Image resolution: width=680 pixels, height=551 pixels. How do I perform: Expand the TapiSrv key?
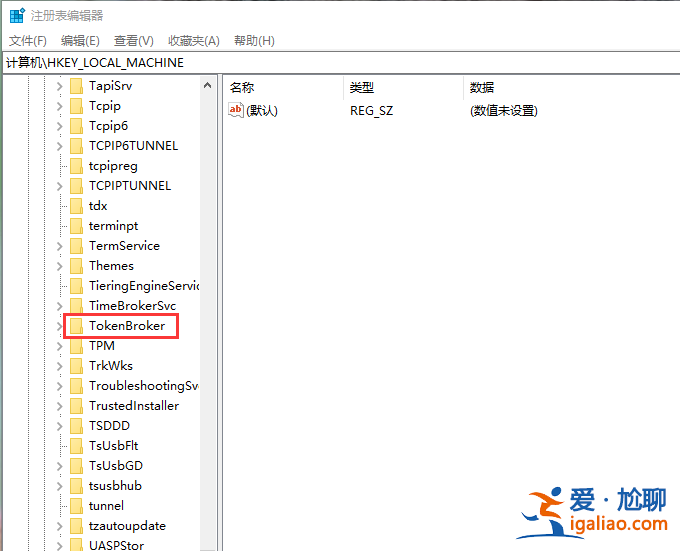pyautogui.click(x=59, y=86)
